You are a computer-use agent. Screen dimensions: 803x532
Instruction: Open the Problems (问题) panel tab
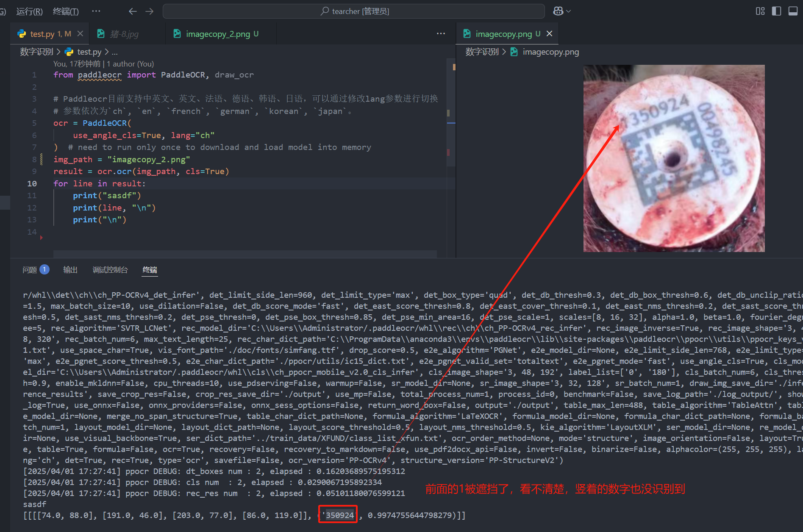click(30, 270)
